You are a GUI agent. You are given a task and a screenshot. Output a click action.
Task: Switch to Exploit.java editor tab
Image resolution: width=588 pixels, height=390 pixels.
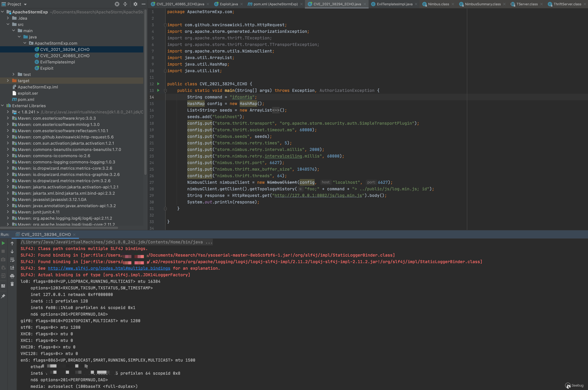[229, 4]
